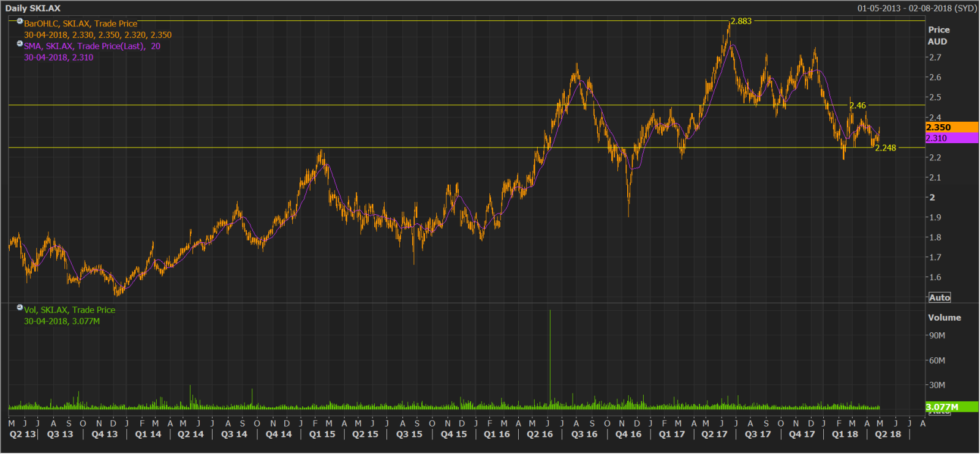Select the Daily SKI.AX chart title
Image resolution: width=980 pixels, height=454 pixels.
pos(33,8)
